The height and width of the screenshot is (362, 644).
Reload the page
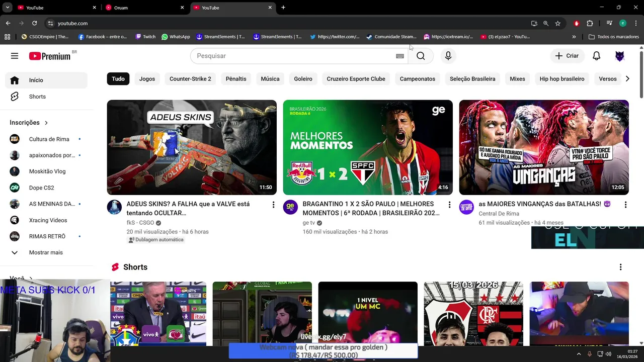tap(34, 23)
